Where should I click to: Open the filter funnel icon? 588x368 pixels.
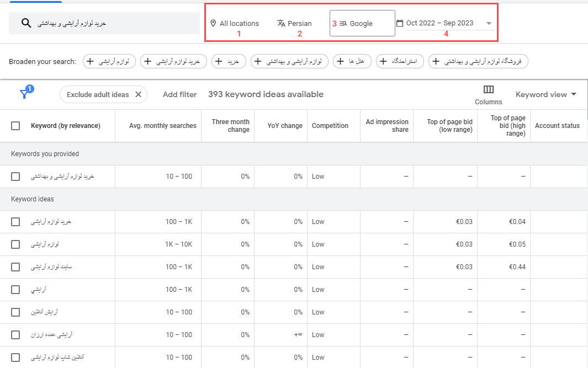[x=24, y=94]
